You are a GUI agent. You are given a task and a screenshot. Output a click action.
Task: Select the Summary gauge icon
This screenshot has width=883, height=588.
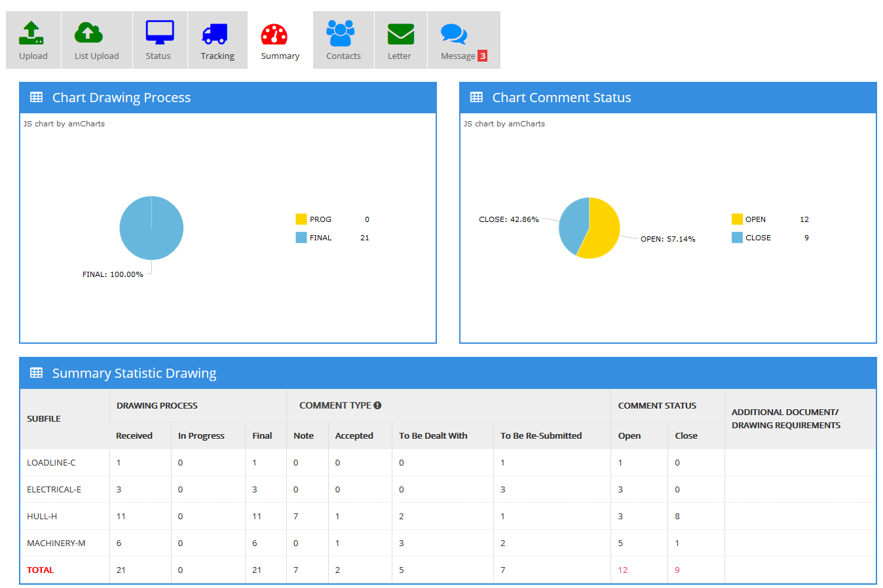pyautogui.click(x=274, y=35)
